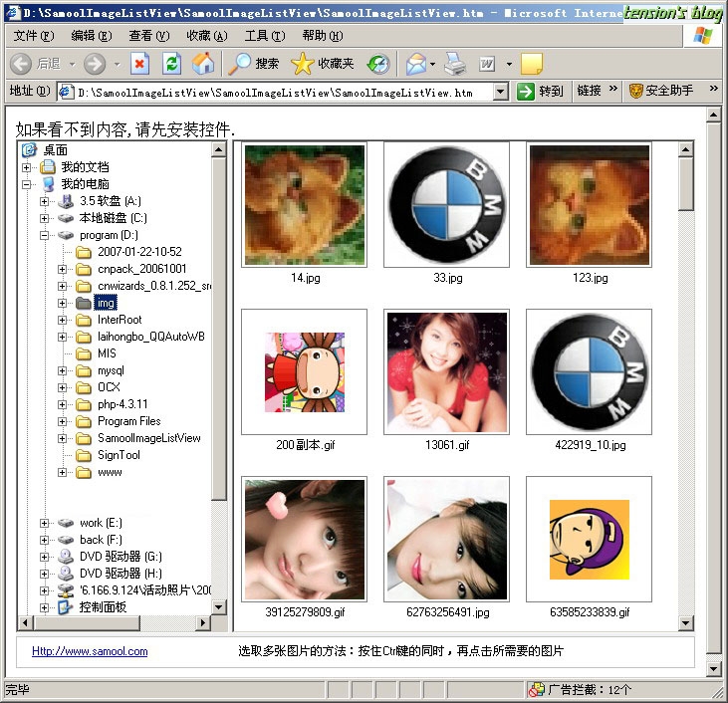Image resolution: width=728 pixels, height=703 pixels.
Task: Select the www folder
Action: 110,472
